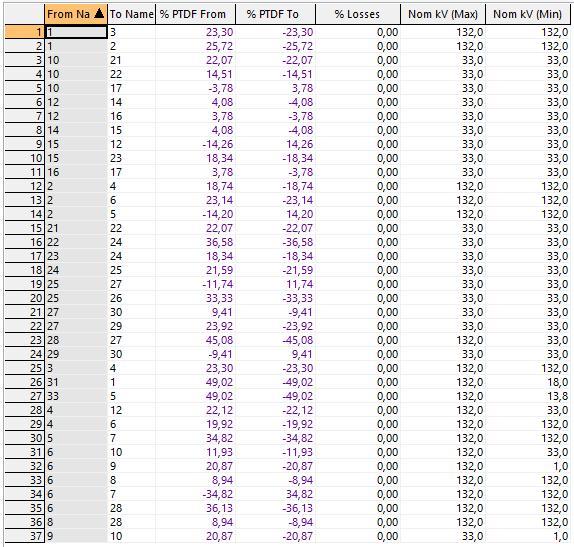The height and width of the screenshot is (547, 574).
Task: Click % PTDF From value -14,20
Action: (218, 214)
